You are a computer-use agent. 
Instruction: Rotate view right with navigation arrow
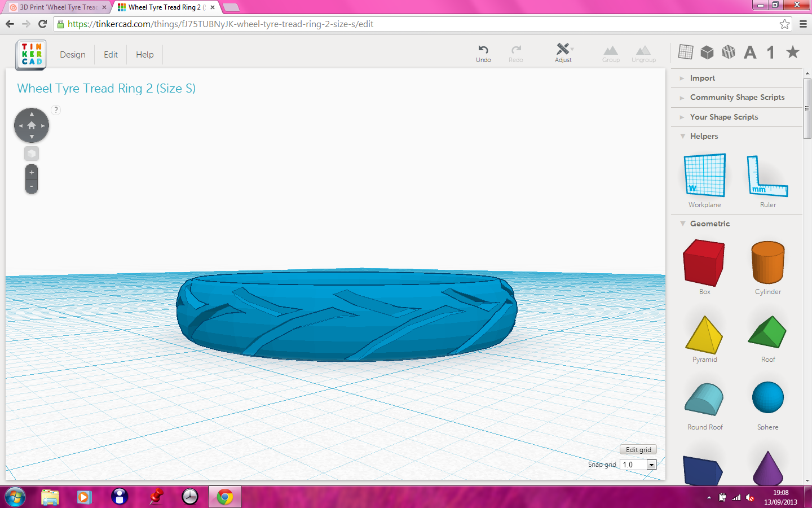coord(43,125)
